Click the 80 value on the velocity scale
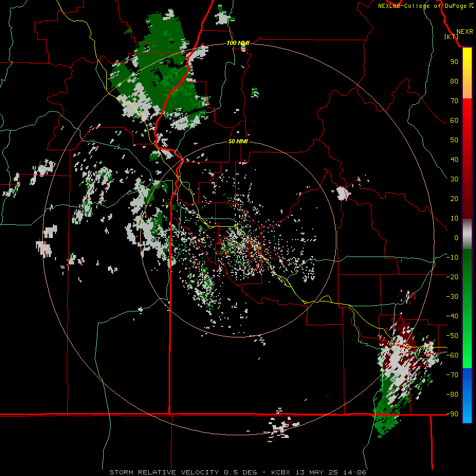Viewport: 476px width, 476px height. coord(454,81)
